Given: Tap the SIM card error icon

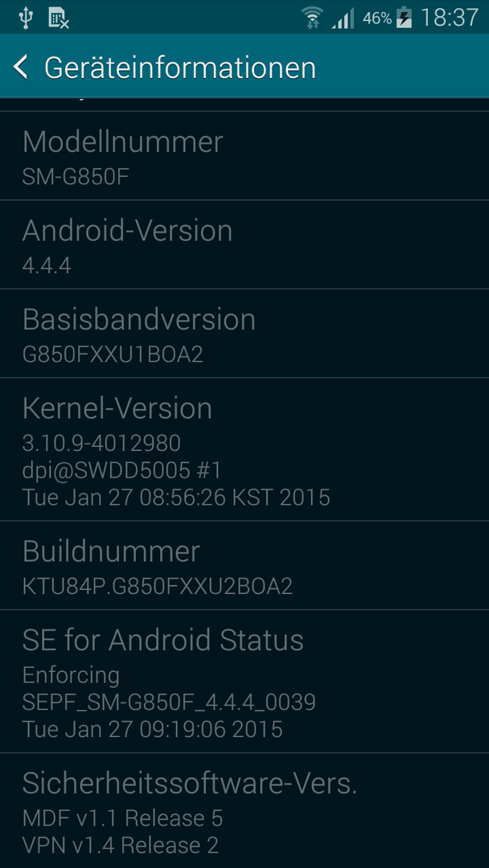Looking at the screenshot, I should tap(58, 18).
